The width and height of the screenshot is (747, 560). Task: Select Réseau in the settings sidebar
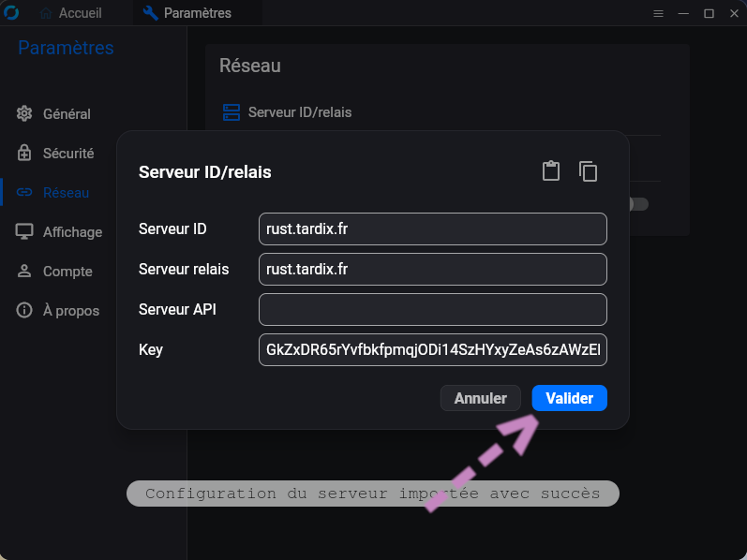66,193
